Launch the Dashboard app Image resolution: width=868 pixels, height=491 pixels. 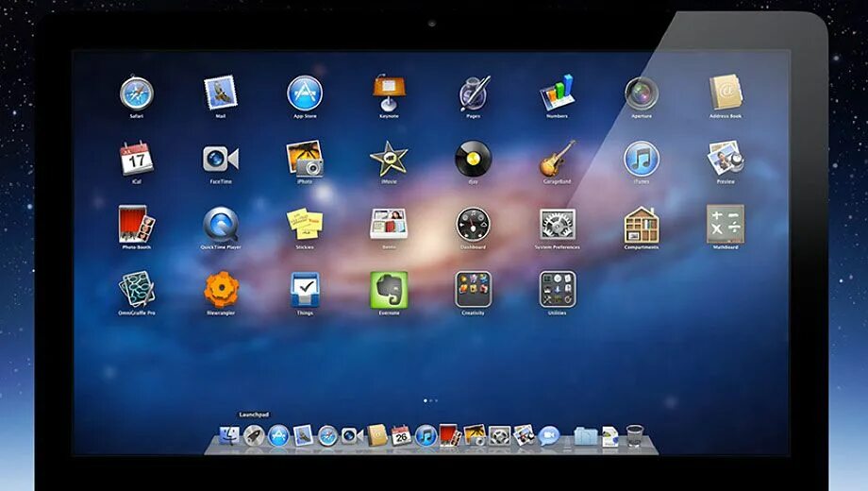point(474,225)
